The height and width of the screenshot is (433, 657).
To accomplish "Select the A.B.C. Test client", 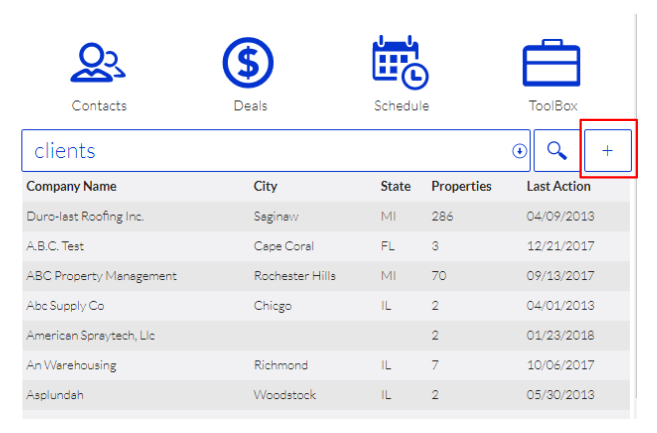I will (x=61, y=246).
